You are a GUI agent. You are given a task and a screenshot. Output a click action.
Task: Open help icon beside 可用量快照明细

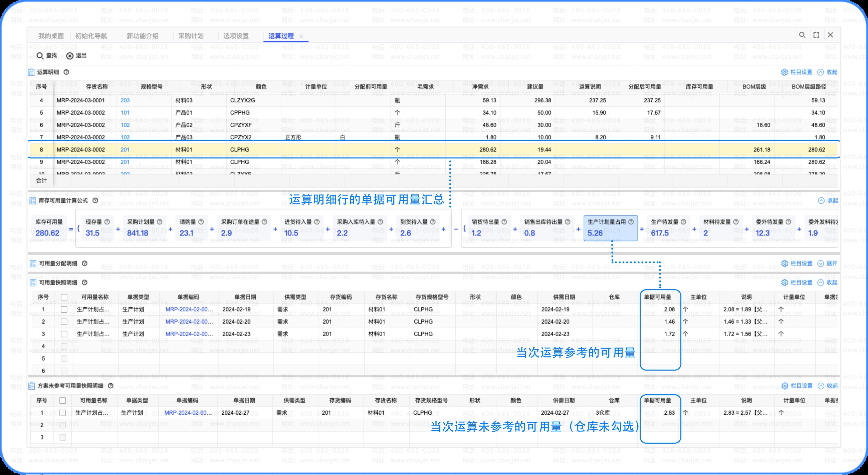(85, 283)
